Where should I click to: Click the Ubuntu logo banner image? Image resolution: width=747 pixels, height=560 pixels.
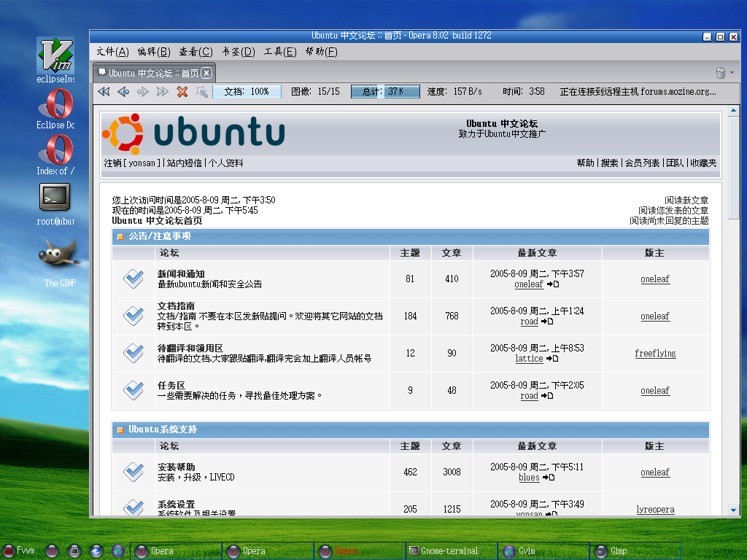tap(194, 133)
